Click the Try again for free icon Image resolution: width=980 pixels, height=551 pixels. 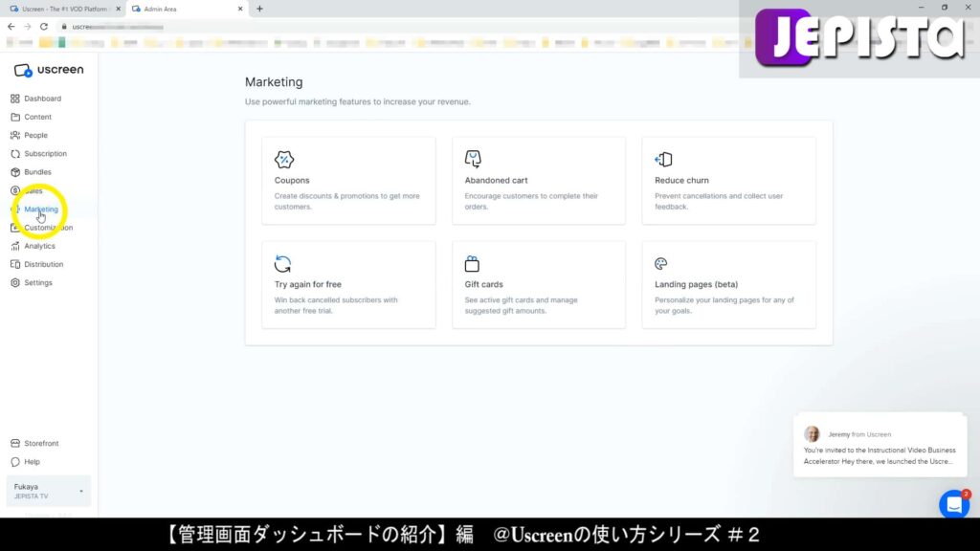282,264
